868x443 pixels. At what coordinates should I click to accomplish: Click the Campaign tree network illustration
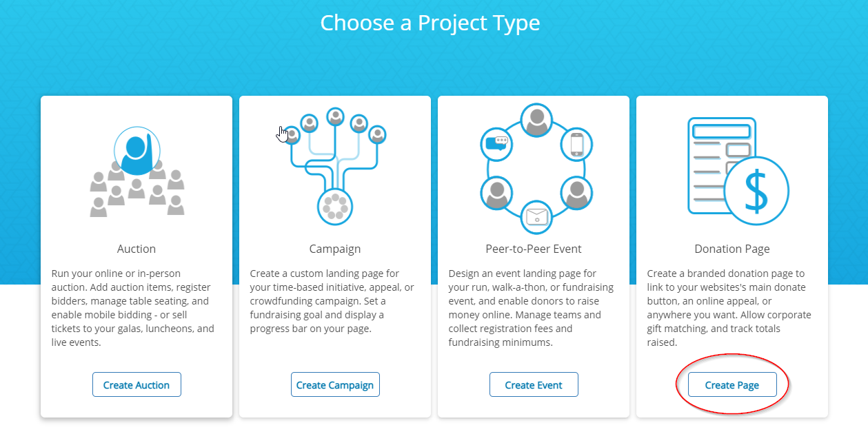click(334, 166)
